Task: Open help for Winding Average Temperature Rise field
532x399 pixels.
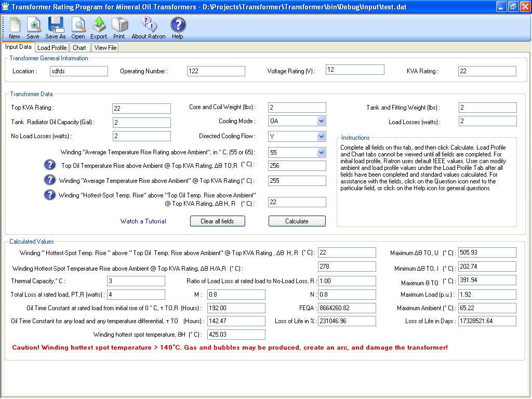Action: (x=50, y=180)
